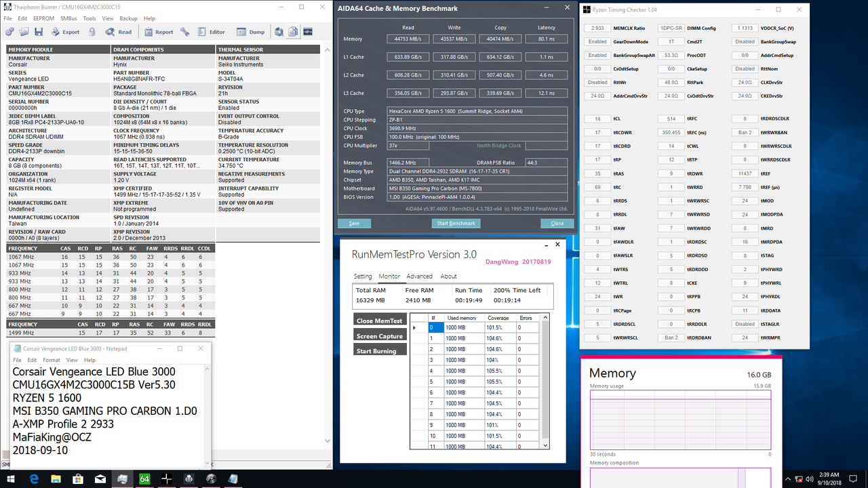Click the MEMCLK Ratio field in Ryzen Timing Checker
This screenshot has width=868, height=488.
[x=597, y=28]
